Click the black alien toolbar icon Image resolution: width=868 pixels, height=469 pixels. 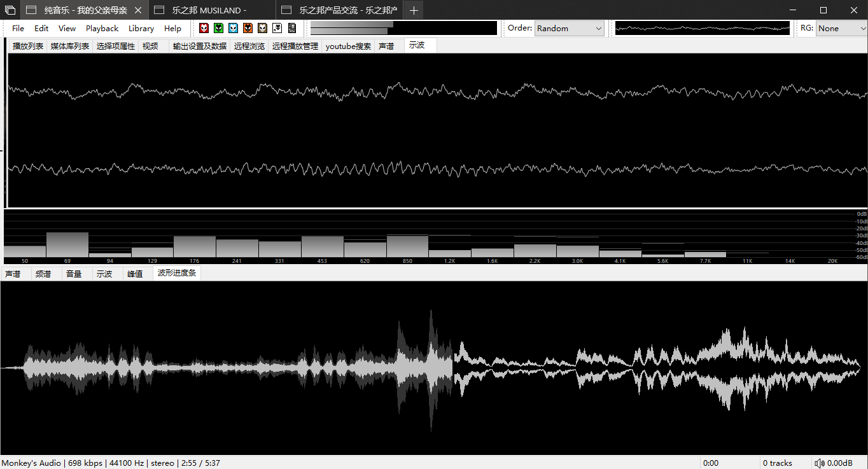(x=291, y=28)
